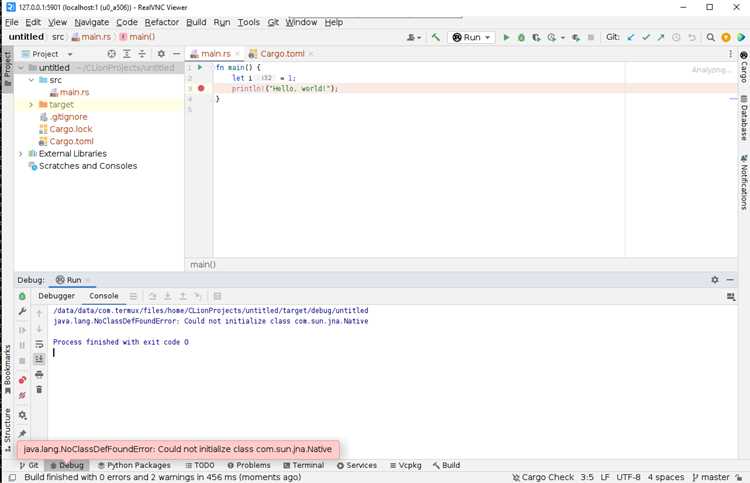Click Cargo Check status widget
Viewport: 750px width, 483px height.
[543, 477]
